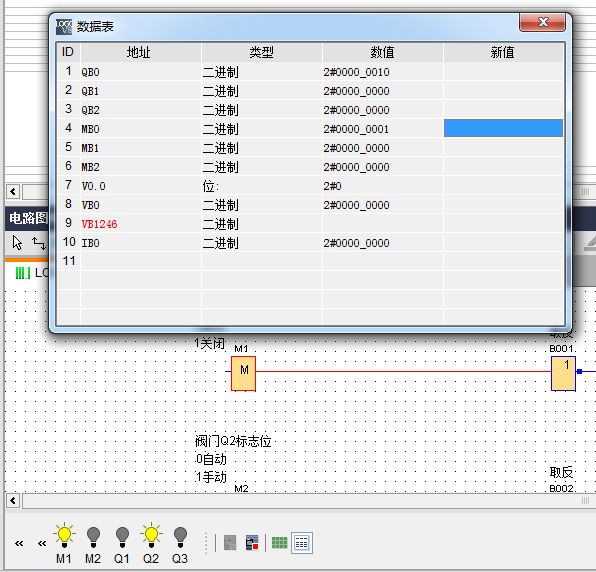
Task: Toggle the Q2 output lamp
Action: coord(151,536)
